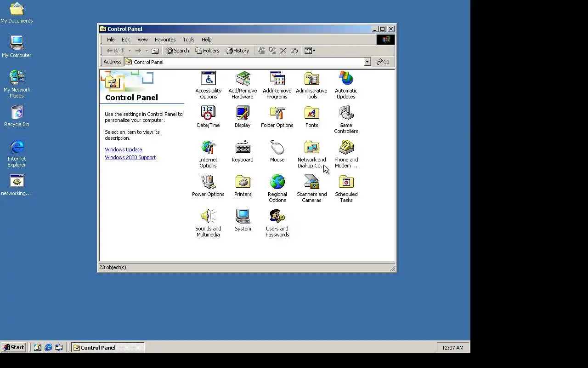Click the taskbar clock
588x368 pixels.
(x=452, y=347)
